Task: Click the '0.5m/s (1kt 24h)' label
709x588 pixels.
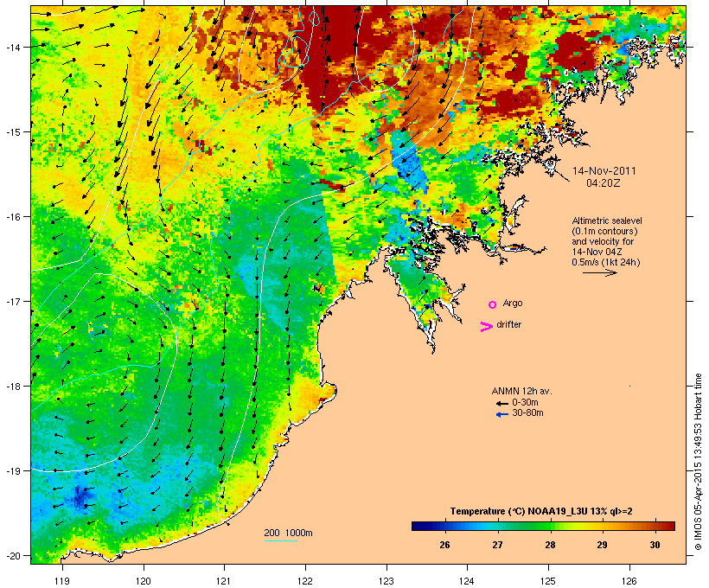Action: [x=606, y=262]
